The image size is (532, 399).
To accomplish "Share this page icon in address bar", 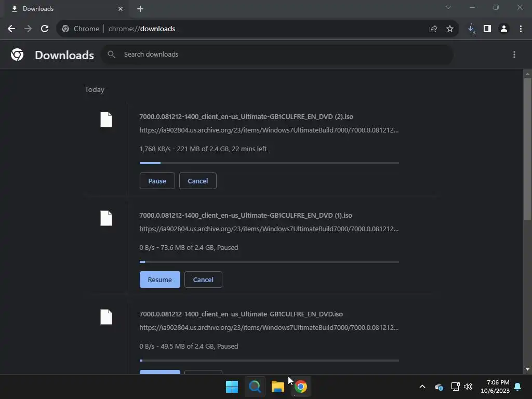I will point(433,29).
